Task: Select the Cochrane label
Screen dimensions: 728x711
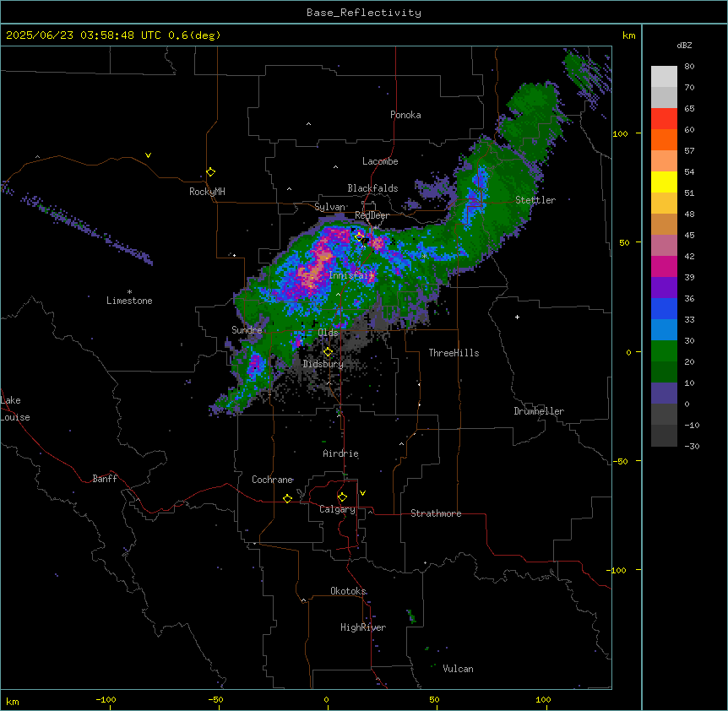Action: [x=273, y=480]
